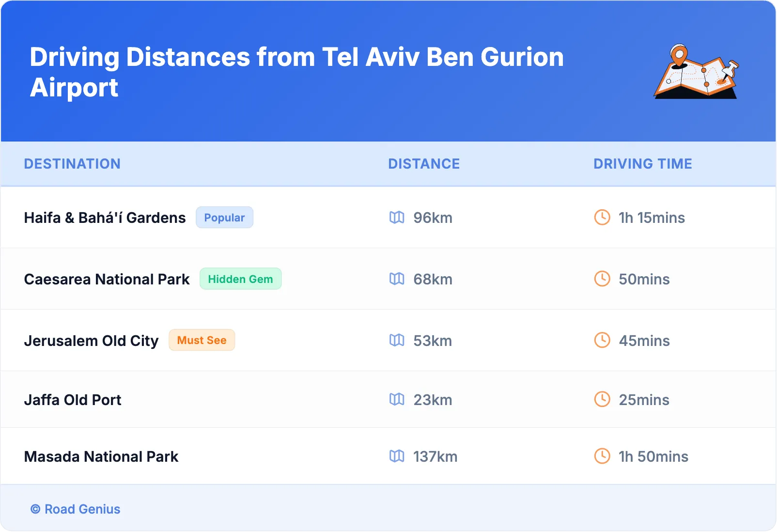Click the DRIVING TIME column header
The image size is (777, 532).
643,164
